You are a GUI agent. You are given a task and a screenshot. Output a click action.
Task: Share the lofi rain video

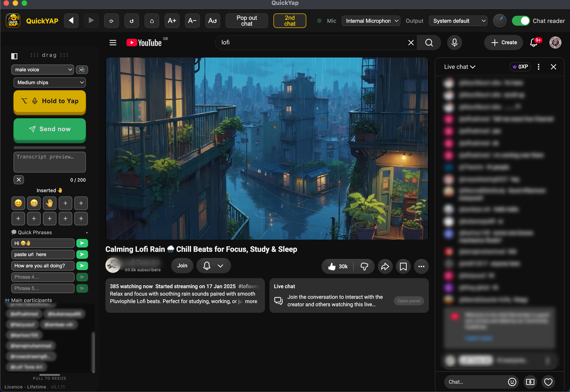[385, 267]
